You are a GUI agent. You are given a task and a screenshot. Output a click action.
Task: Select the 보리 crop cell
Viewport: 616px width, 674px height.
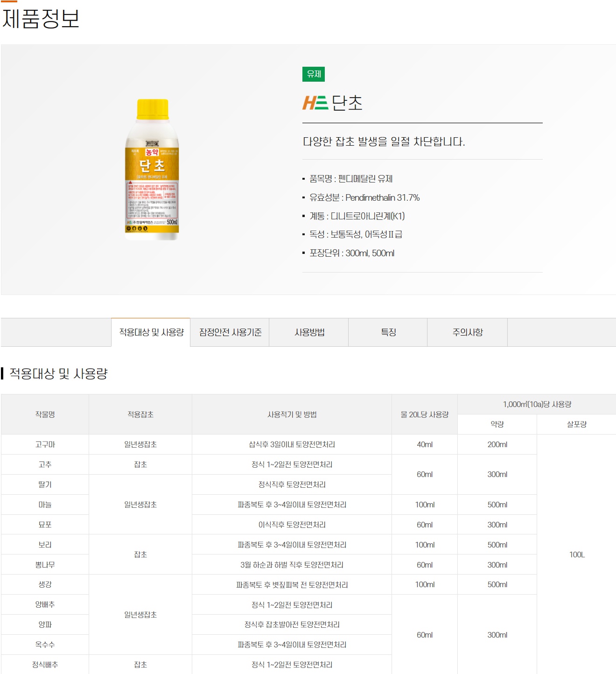click(45, 545)
